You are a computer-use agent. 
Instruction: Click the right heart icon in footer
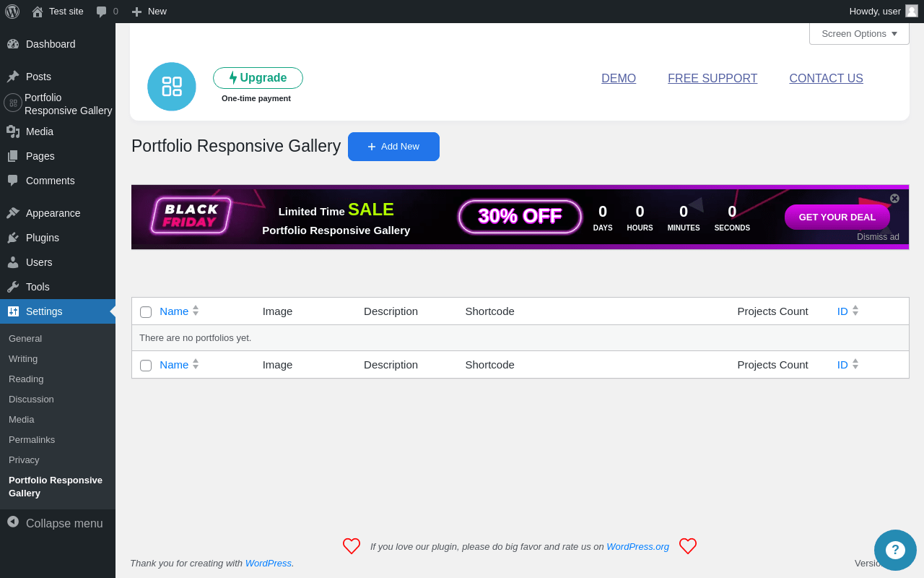point(688,546)
